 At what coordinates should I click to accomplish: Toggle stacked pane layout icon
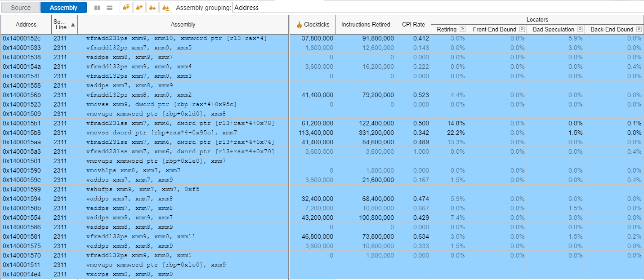click(109, 8)
